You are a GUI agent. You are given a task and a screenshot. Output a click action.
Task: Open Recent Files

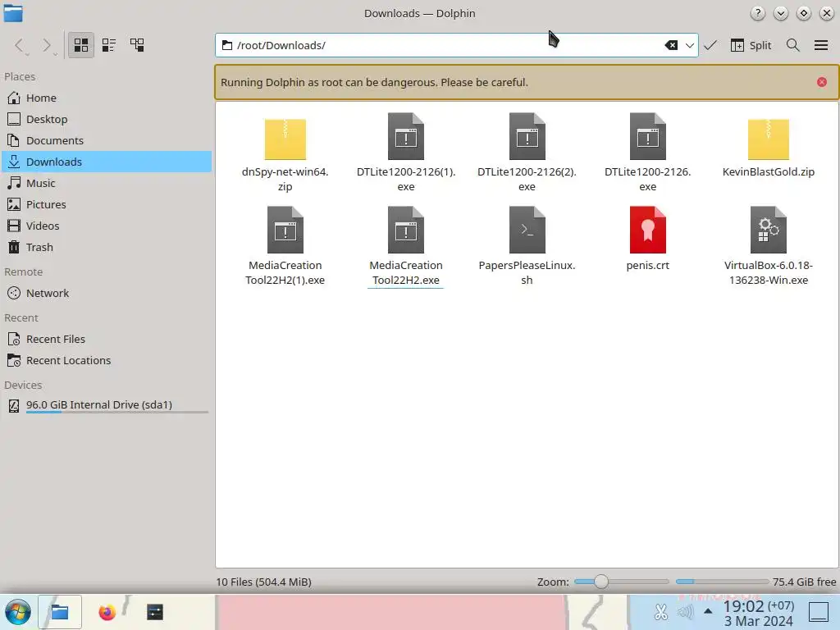tap(107, 340)
